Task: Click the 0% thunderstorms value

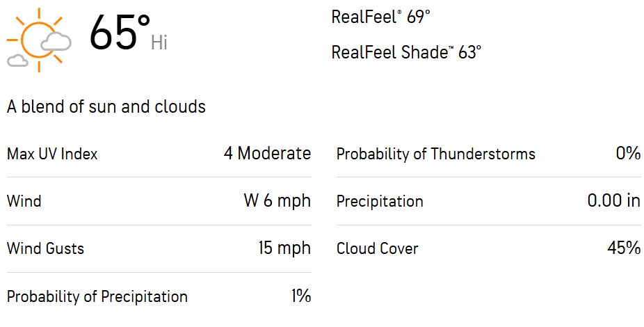Action: click(x=628, y=154)
